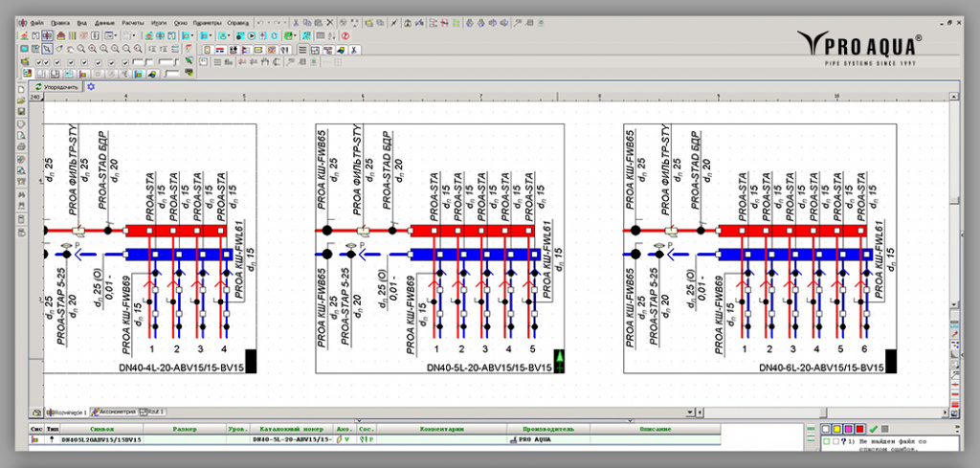Open the line style box in bottom toolbar row

[x=171, y=73]
